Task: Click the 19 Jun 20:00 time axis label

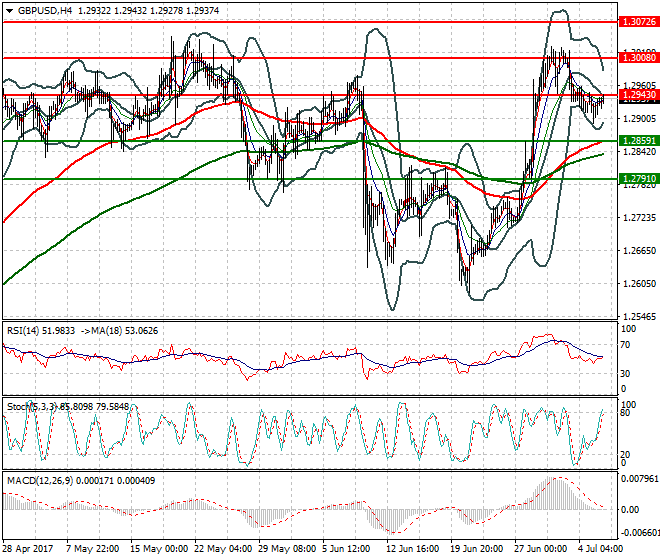Action: (476, 549)
